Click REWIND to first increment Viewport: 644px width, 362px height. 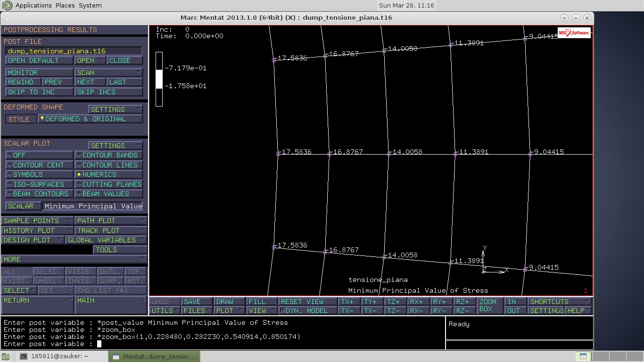tap(23, 82)
